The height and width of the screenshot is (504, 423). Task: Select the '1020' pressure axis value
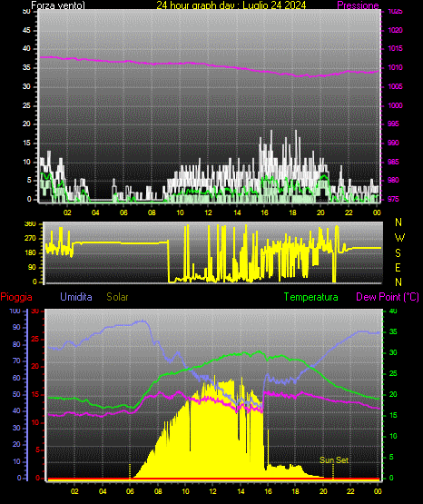396,30
